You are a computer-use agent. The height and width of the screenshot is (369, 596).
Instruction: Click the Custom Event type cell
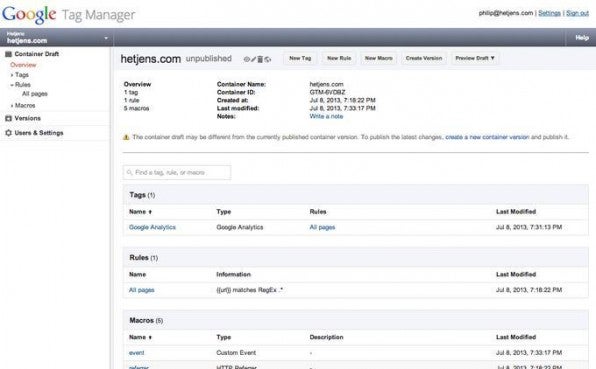[x=236, y=353]
